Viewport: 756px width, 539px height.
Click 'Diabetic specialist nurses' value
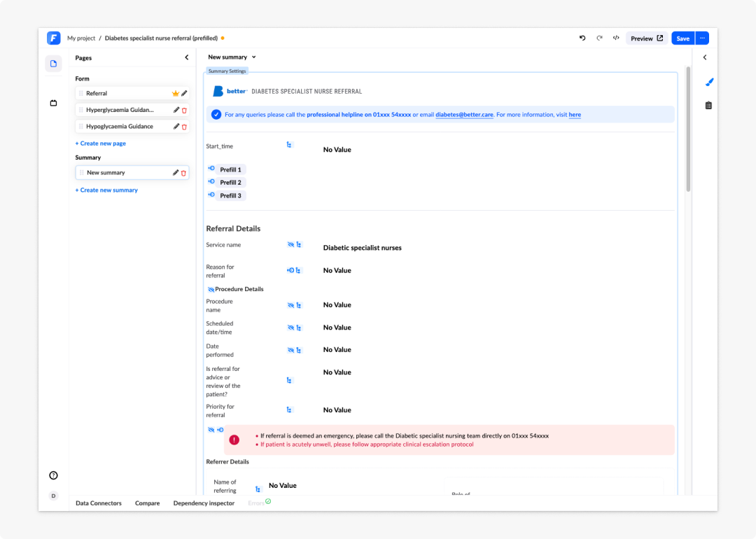tap(362, 248)
